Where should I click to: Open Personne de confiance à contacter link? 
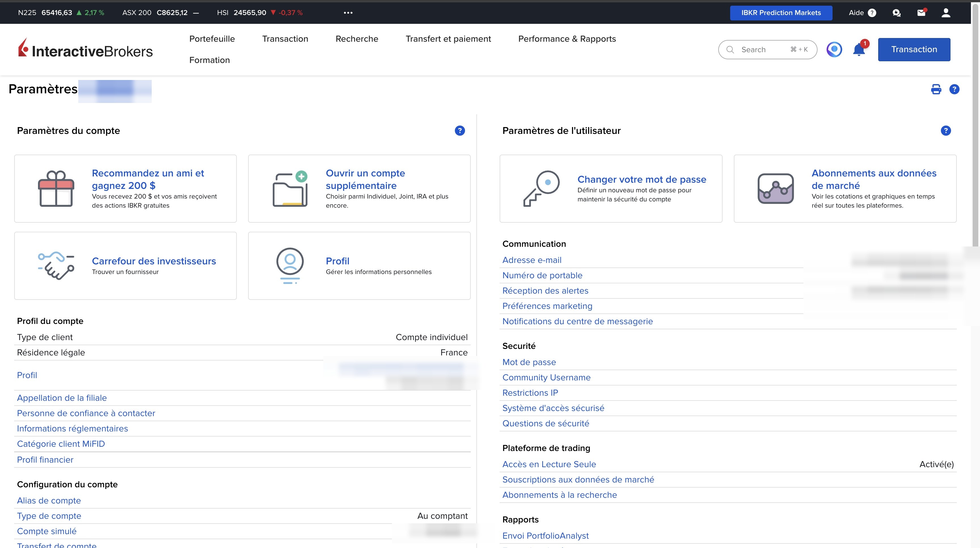point(86,413)
